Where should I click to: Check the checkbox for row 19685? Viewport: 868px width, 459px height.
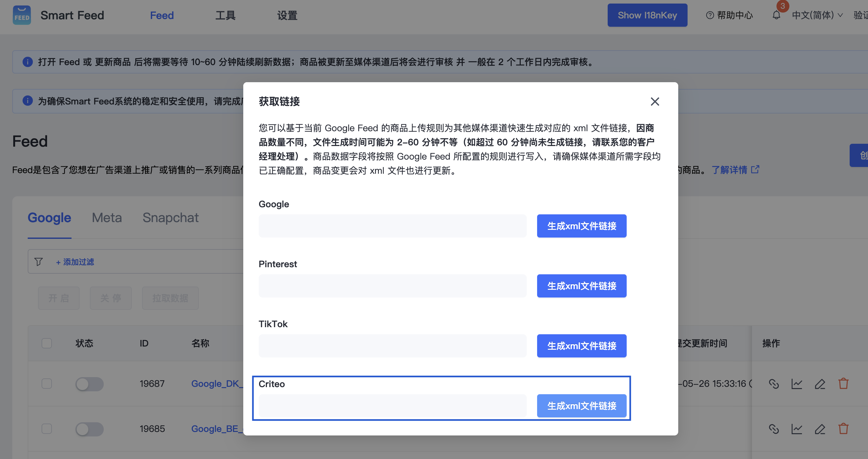point(46,429)
